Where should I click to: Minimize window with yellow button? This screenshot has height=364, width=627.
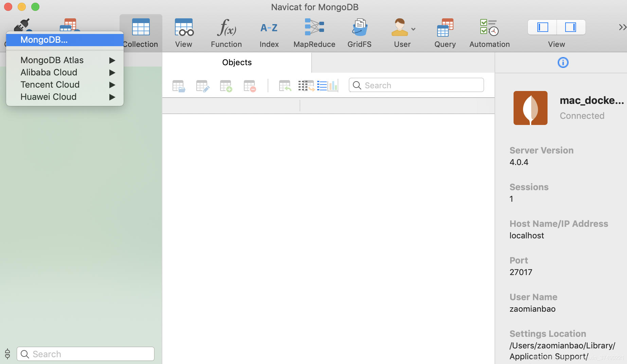(x=22, y=7)
